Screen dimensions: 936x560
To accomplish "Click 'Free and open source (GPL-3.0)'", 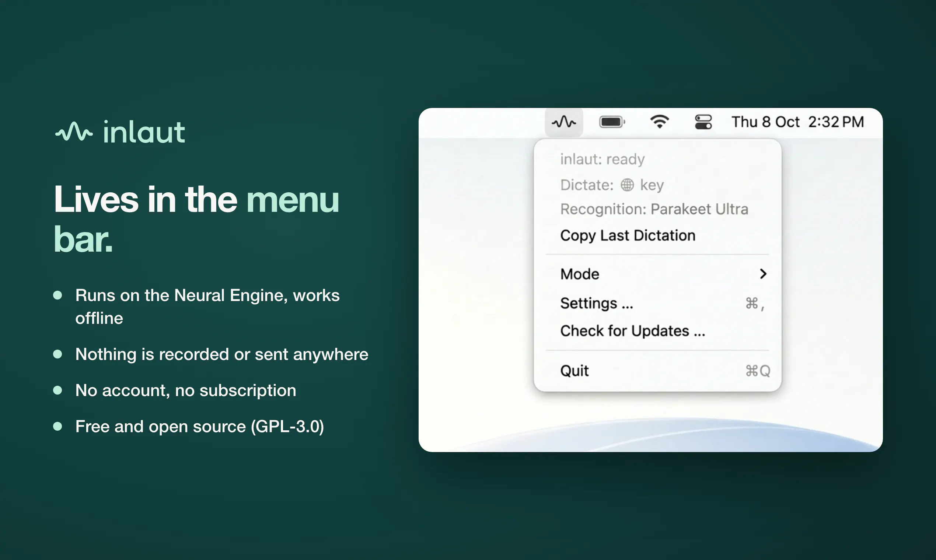I will [200, 426].
